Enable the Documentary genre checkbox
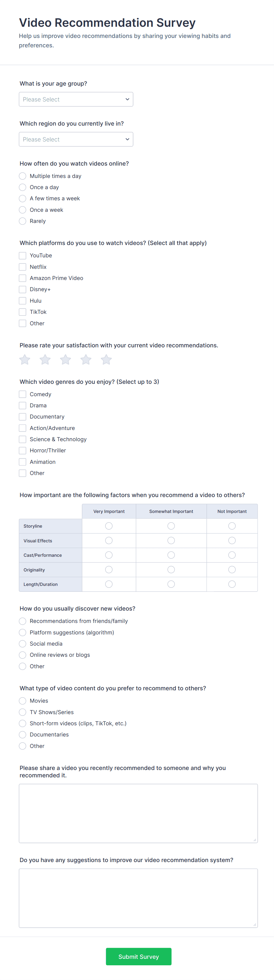Viewport: 274px width, 980px height. tap(23, 416)
